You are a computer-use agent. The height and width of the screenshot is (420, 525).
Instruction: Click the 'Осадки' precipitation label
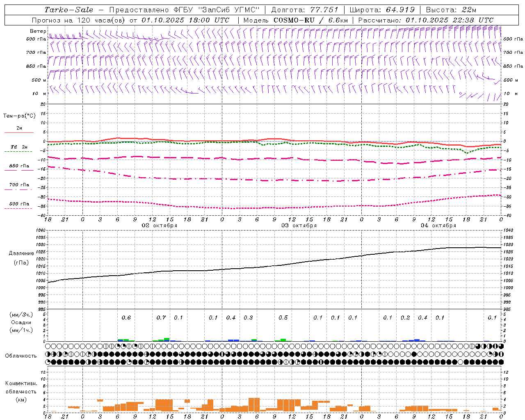coord(21,322)
